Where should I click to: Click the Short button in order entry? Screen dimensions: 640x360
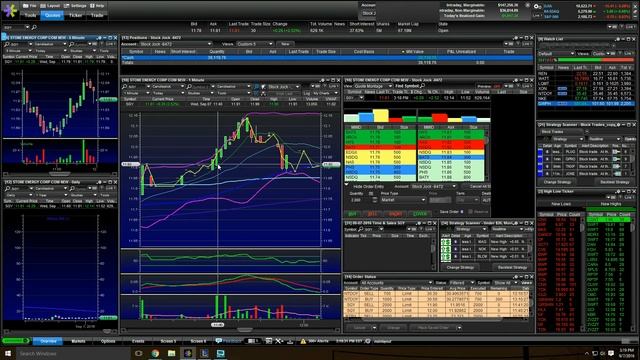[x=395, y=213]
